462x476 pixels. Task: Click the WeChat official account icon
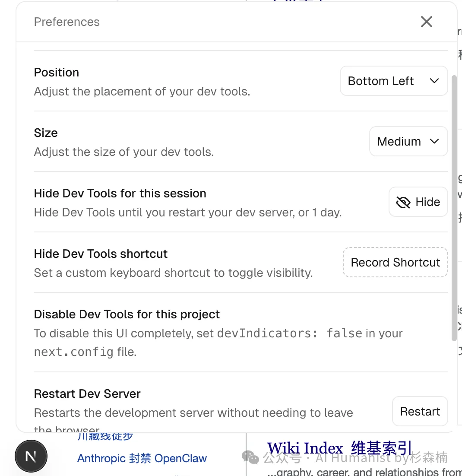(x=251, y=458)
